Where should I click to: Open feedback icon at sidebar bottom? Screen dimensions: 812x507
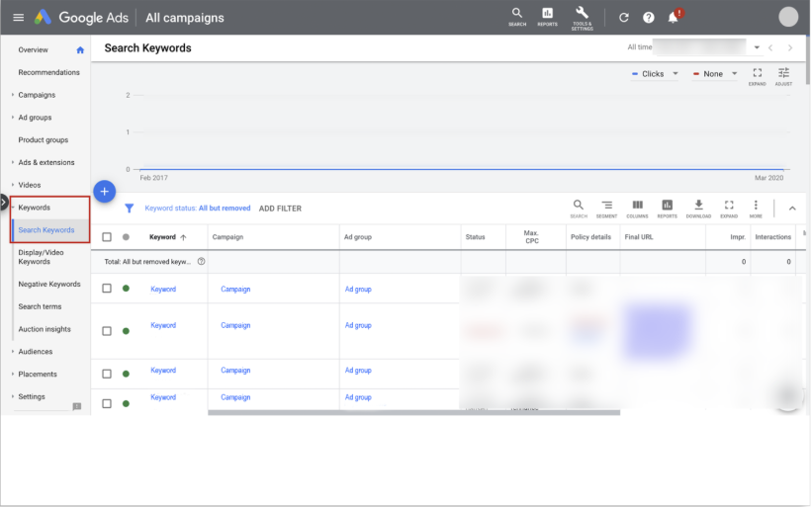77,406
